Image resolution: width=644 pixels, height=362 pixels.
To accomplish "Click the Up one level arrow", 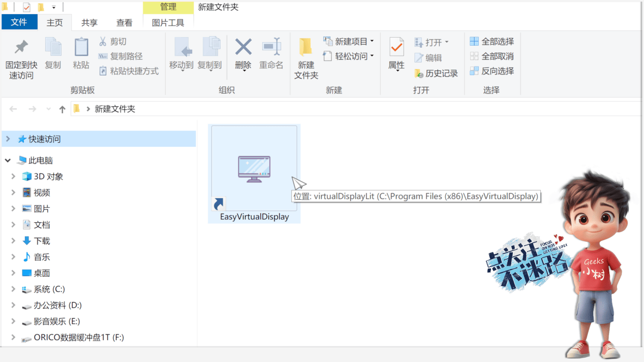I will click(62, 109).
